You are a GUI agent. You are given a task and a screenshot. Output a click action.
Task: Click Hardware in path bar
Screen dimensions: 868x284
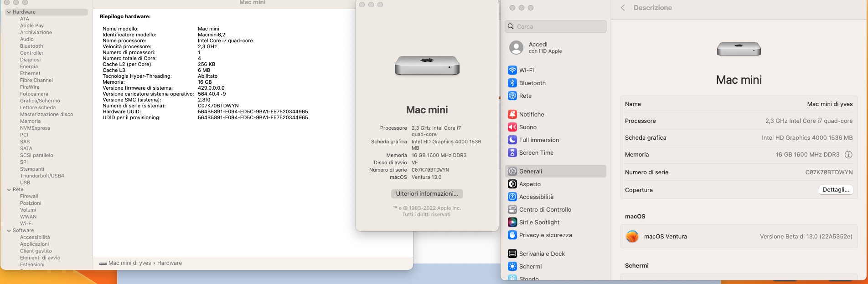[x=170, y=263]
